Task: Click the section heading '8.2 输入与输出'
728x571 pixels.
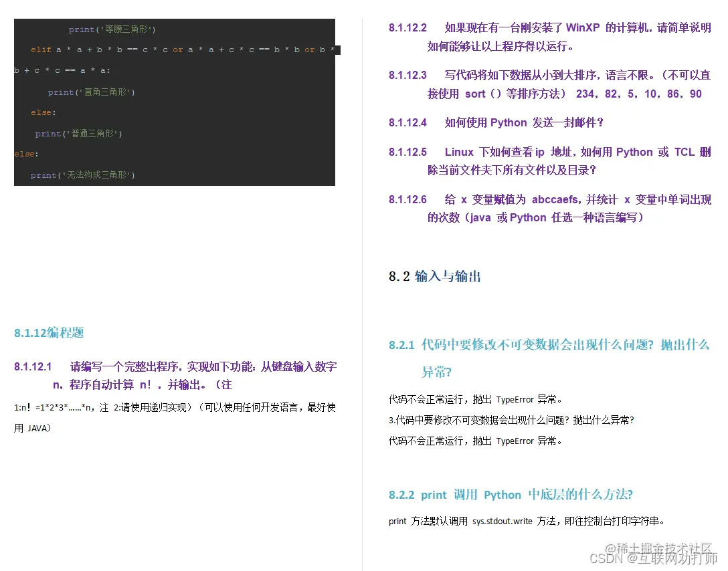Action: point(434,276)
